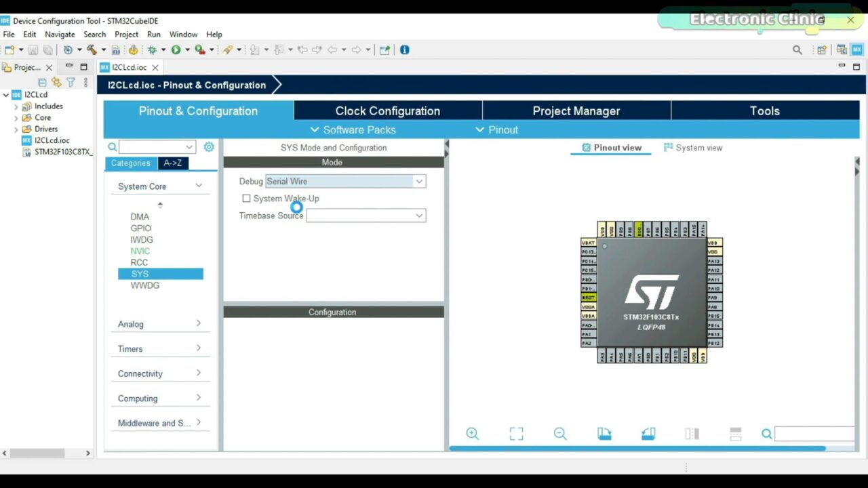Click the Device Configuration info icon in the toolbar

[x=405, y=49]
